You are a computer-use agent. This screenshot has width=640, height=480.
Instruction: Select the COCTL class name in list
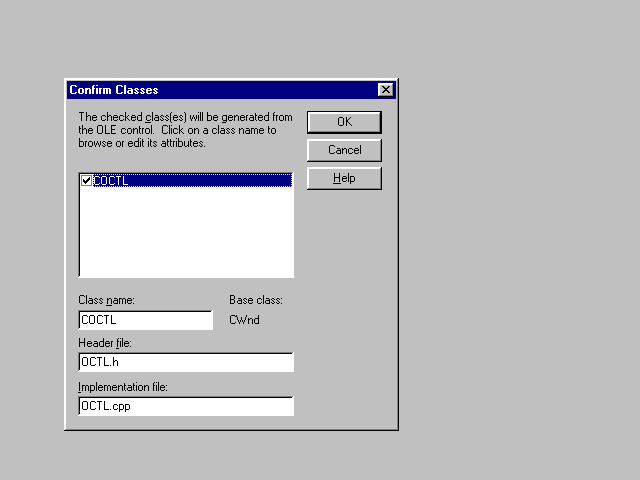click(x=111, y=181)
